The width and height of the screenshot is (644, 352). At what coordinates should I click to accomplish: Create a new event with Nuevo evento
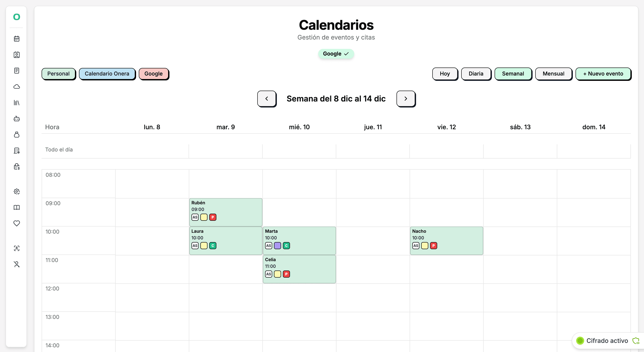603,74
